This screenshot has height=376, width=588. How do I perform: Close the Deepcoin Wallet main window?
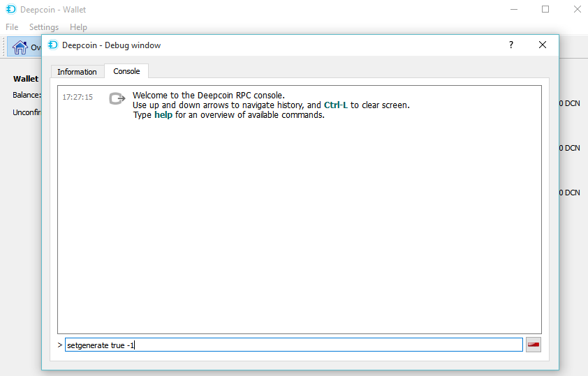pyautogui.click(x=577, y=9)
